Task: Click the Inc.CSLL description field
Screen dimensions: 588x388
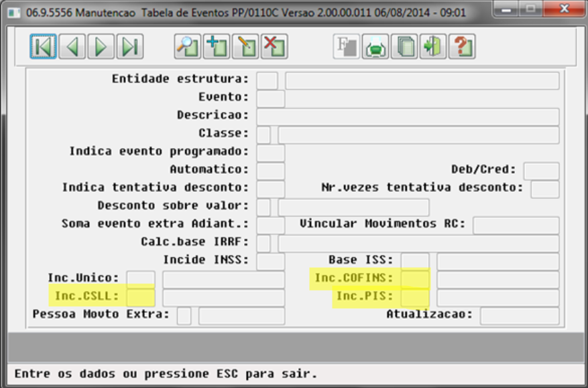Action: [223, 297]
